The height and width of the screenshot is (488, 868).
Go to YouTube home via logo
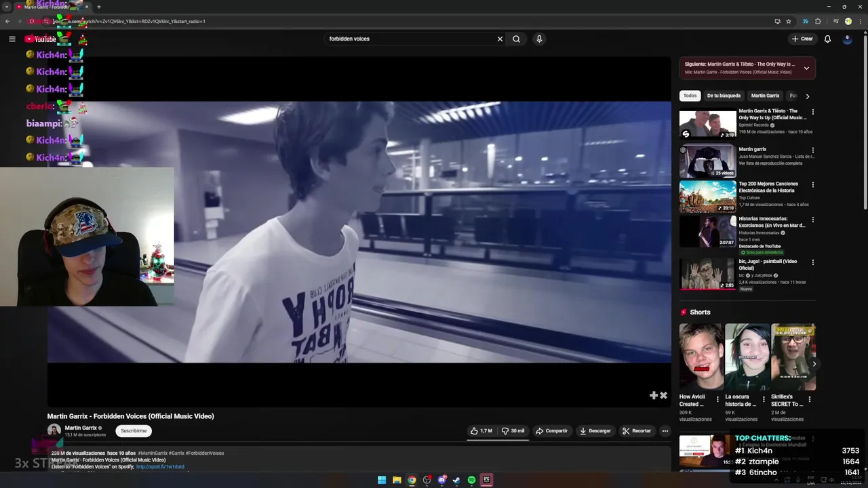(x=41, y=39)
